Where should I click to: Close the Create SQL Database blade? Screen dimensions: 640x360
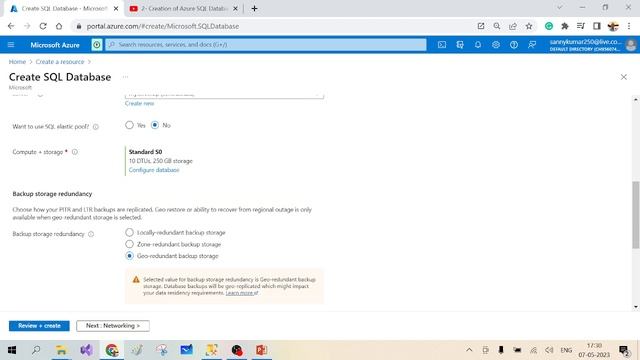[623, 77]
